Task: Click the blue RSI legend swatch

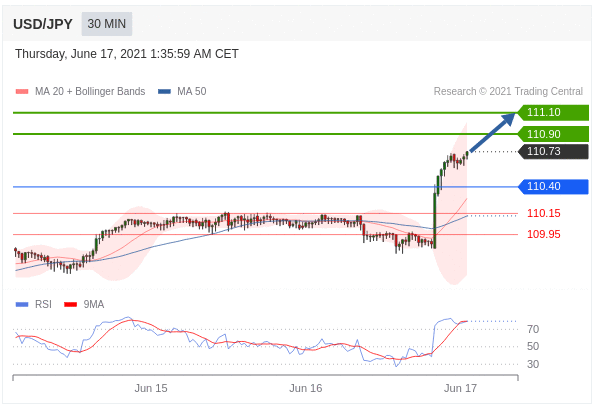Action: (x=22, y=304)
